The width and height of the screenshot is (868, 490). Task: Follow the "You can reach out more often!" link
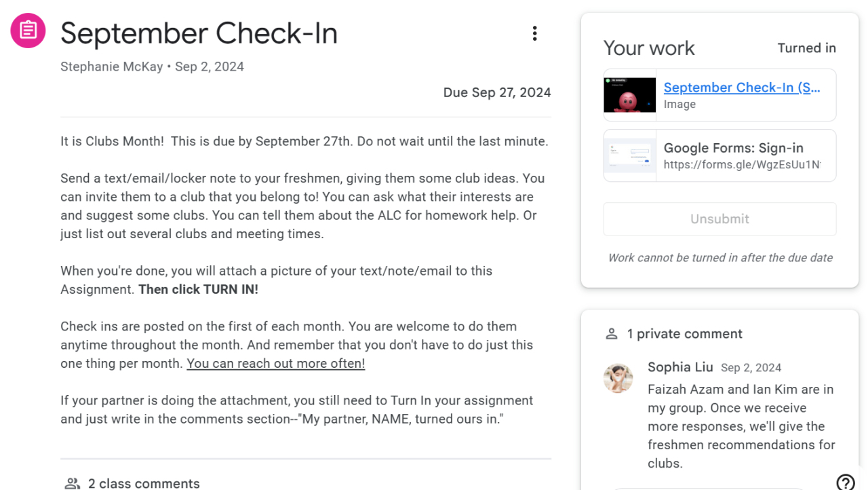[x=275, y=363]
